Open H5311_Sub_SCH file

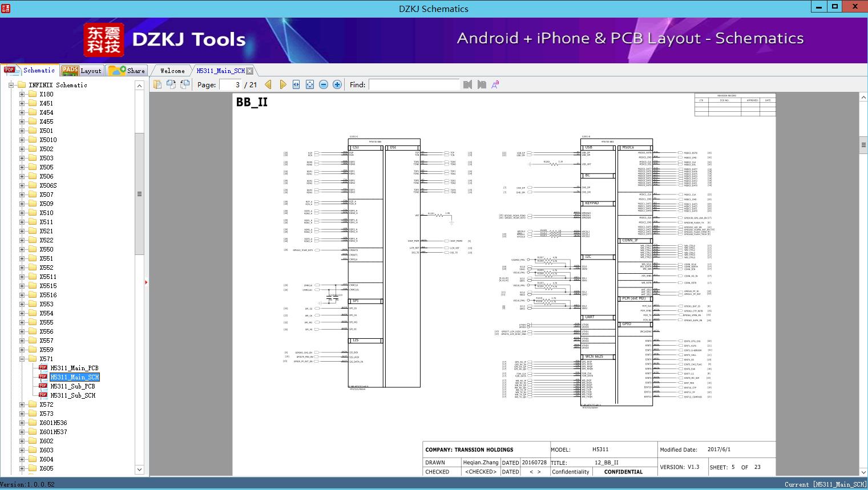(72, 395)
